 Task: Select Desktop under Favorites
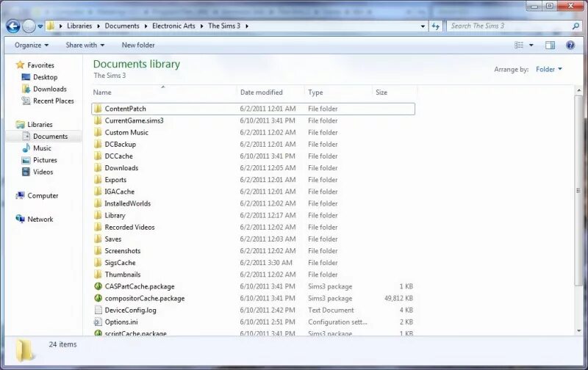tap(45, 77)
